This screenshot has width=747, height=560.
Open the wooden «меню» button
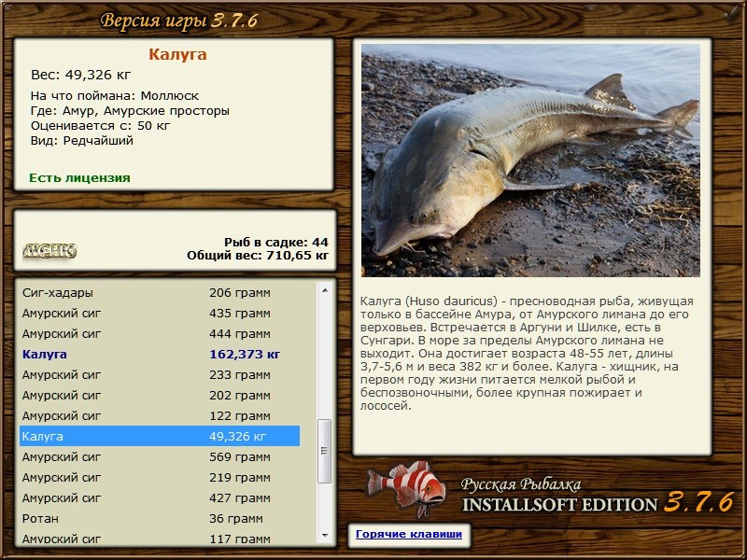(x=49, y=250)
